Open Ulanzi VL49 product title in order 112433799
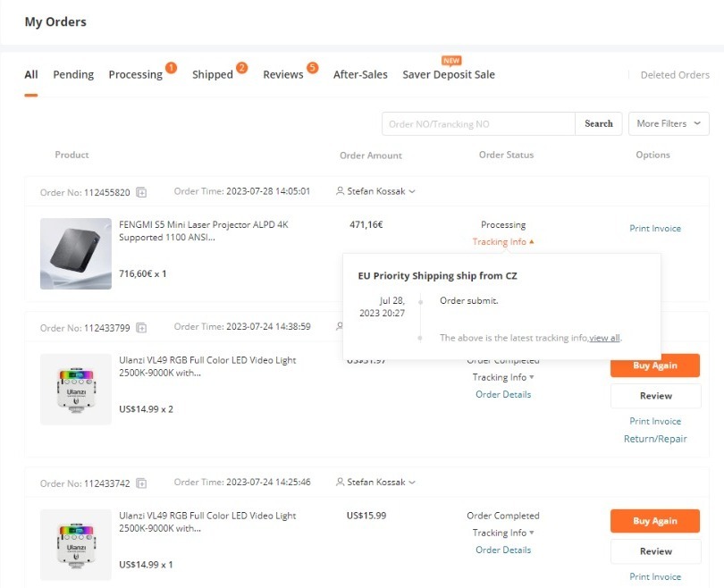The width and height of the screenshot is (724, 588). [207, 366]
